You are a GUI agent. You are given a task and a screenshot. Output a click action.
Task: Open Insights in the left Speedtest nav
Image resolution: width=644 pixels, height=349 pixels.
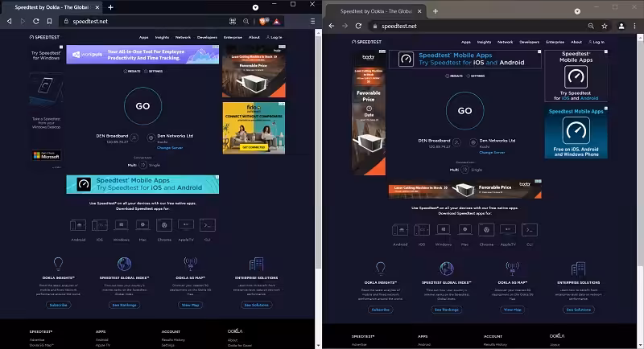pyautogui.click(x=163, y=37)
